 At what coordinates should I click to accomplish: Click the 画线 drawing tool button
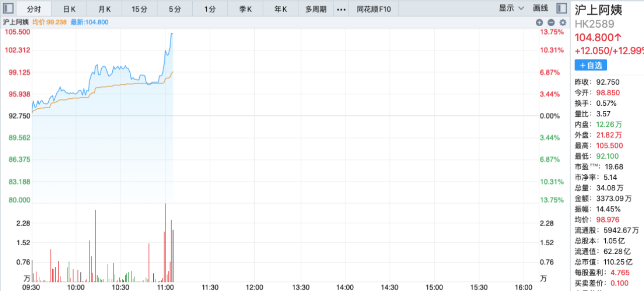540,9
